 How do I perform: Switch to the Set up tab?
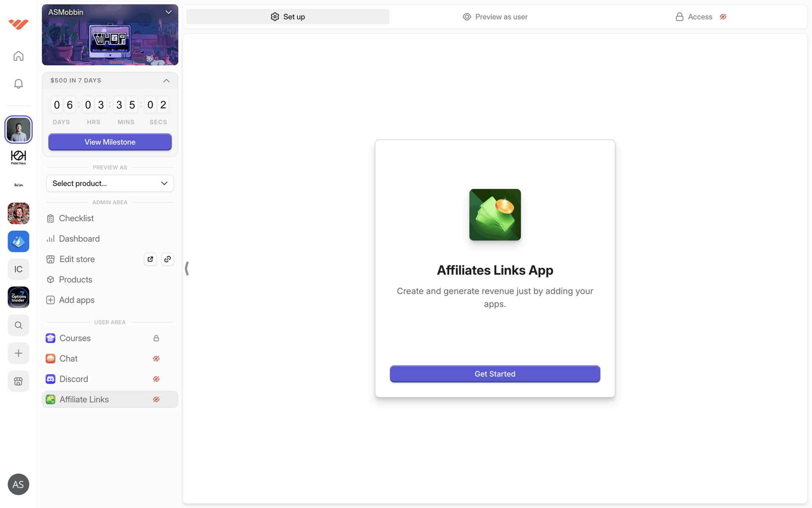click(x=288, y=17)
